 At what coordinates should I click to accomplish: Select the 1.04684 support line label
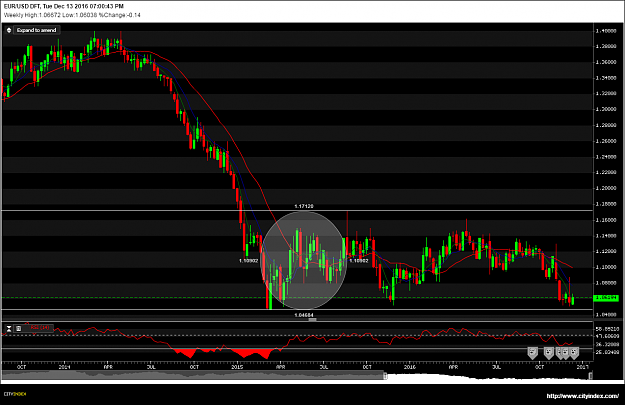tap(304, 315)
